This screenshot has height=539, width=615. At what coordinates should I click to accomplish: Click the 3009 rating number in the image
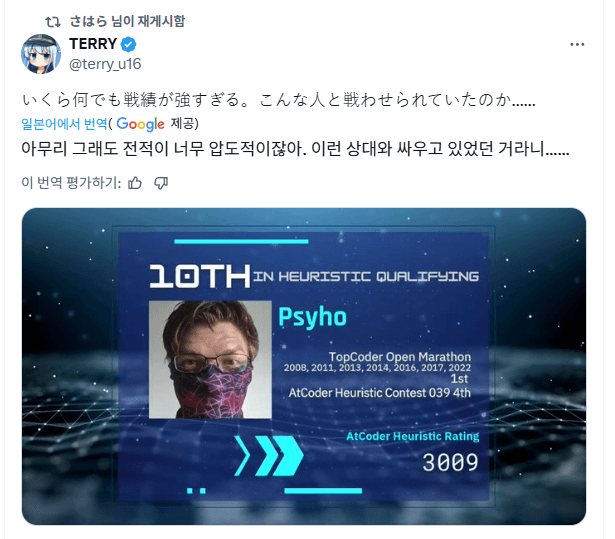click(x=450, y=462)
